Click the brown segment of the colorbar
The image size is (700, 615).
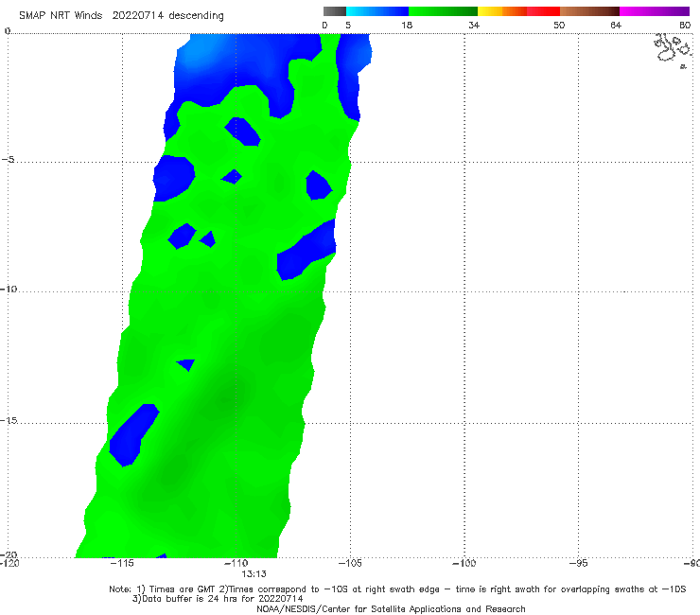[x=589, y=11]
